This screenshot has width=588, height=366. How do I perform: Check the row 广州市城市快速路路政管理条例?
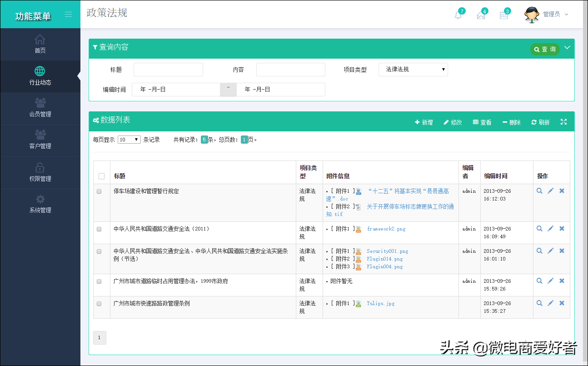[x=99, y=304]
